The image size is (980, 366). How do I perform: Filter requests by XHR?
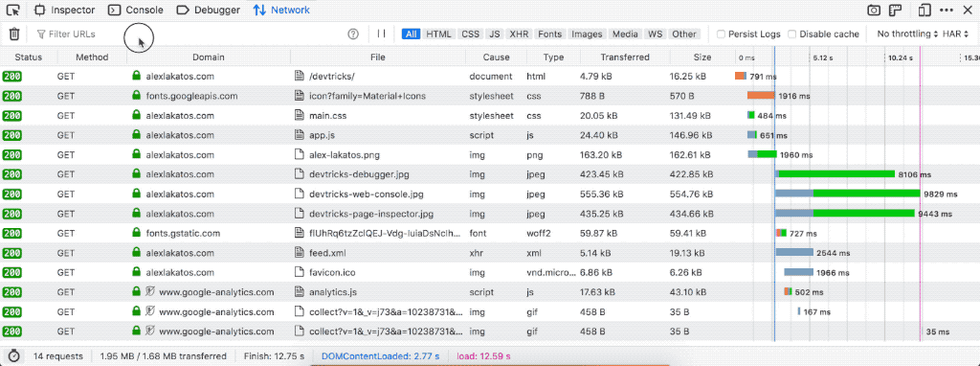click(x=519, y=34)
